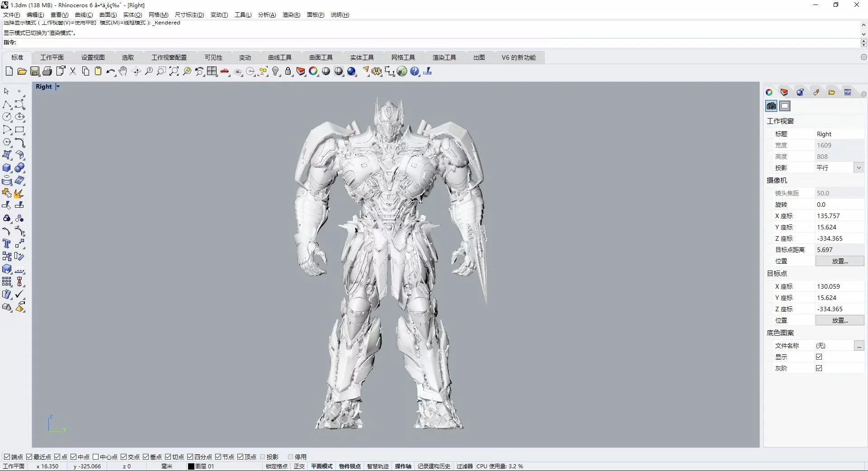
Task: Toggle the 垂点 perpendicular snap checkbox
Action: tap(146, 457)
